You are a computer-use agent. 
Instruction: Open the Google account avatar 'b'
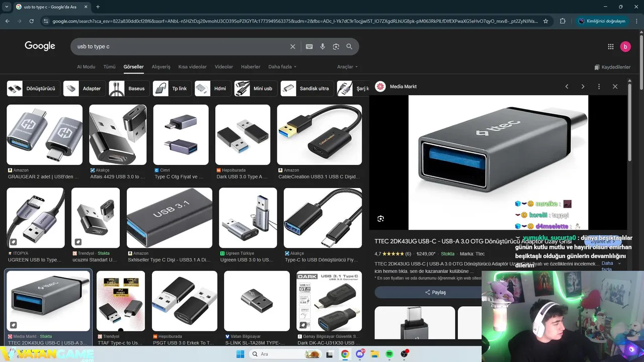625,47
